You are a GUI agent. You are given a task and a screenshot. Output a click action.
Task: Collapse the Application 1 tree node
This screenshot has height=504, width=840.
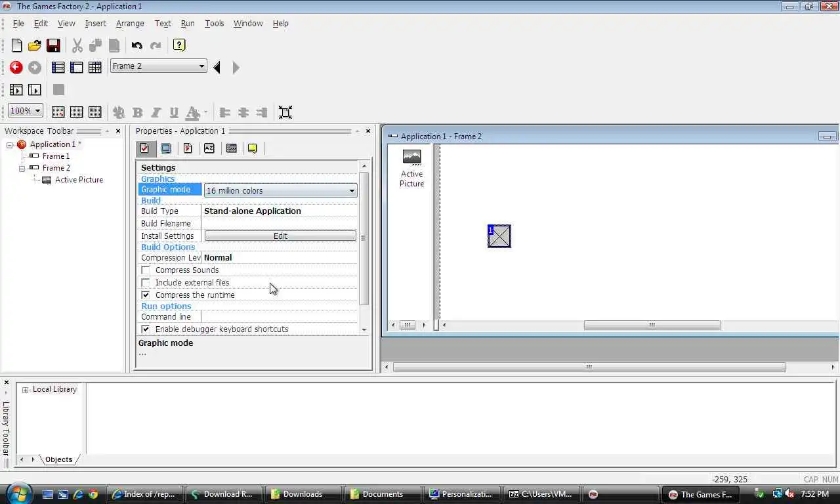coord(10,145)
